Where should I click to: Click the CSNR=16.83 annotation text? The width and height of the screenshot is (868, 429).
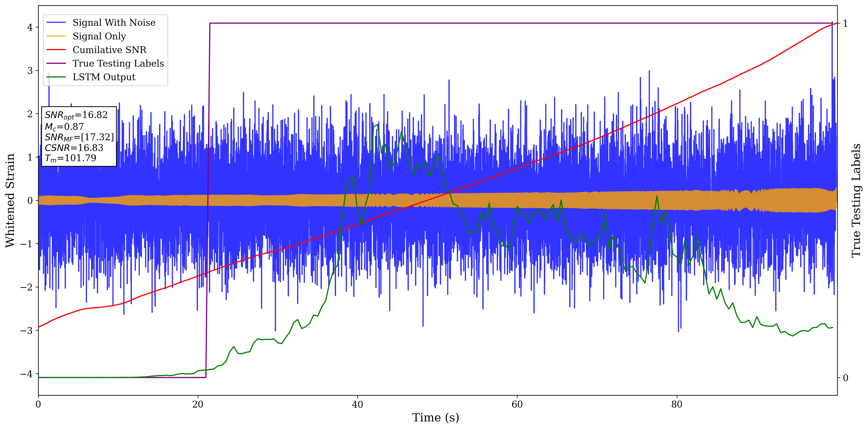74,148
